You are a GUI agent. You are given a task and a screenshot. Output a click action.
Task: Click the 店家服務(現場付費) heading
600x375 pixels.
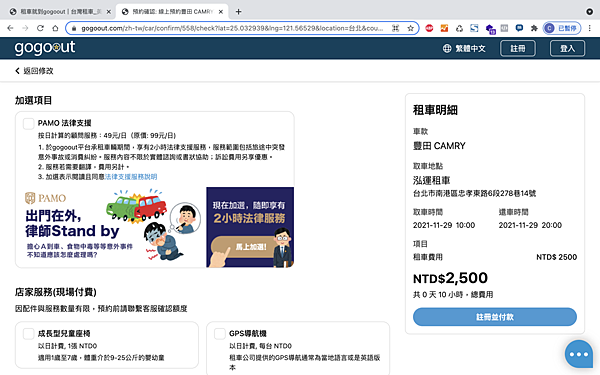click(x=55, y=292)
